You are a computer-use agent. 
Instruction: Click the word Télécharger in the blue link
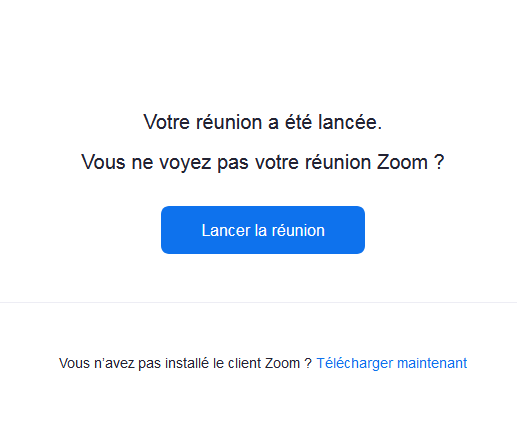point(355,363)
